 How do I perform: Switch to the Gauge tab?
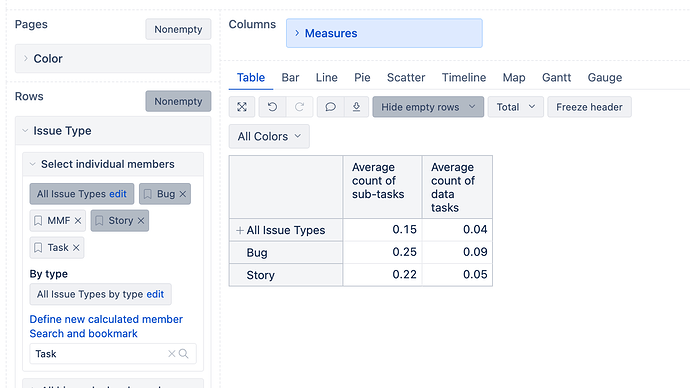(x=605, y=77)
